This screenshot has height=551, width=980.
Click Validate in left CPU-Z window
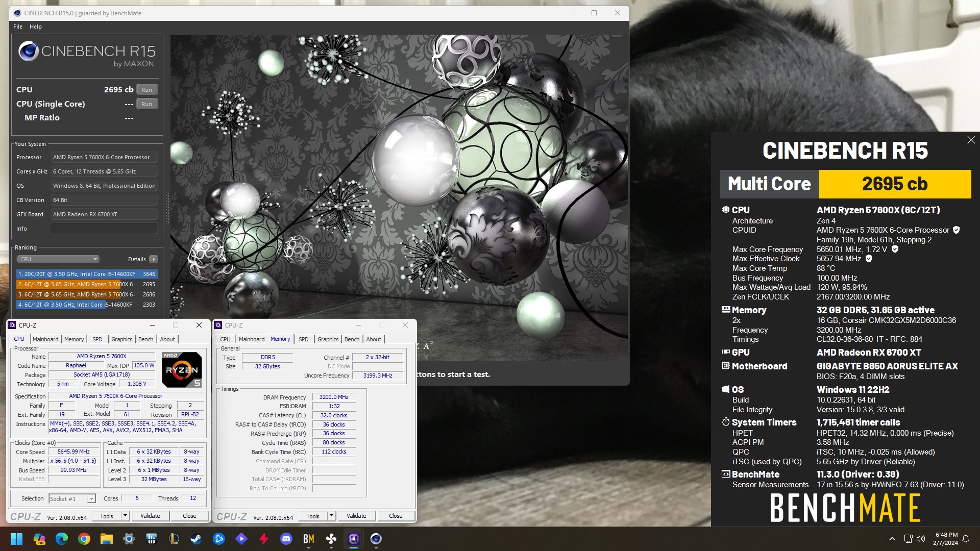tap(150, 516)
